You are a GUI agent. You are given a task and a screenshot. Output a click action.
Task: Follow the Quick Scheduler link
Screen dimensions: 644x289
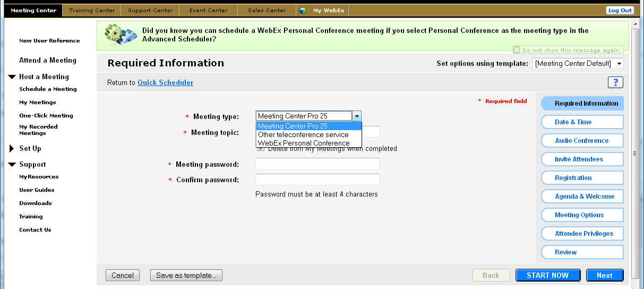click(x=165, y=82)
